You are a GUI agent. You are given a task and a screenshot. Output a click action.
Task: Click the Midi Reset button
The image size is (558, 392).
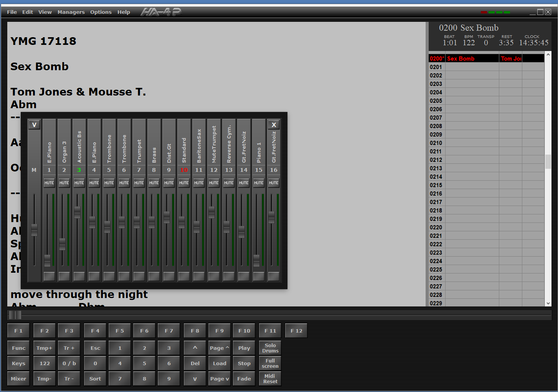(x=270, y=379)
